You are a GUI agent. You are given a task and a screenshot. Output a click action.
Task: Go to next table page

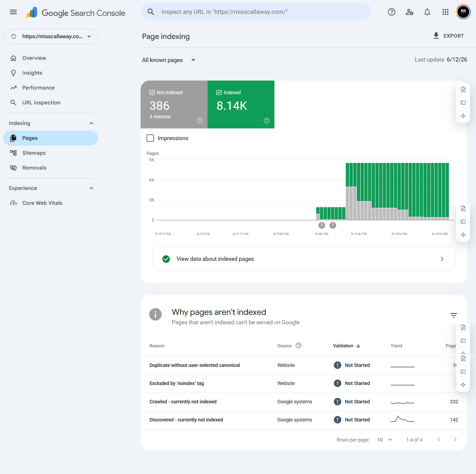(x=455, y=440)
